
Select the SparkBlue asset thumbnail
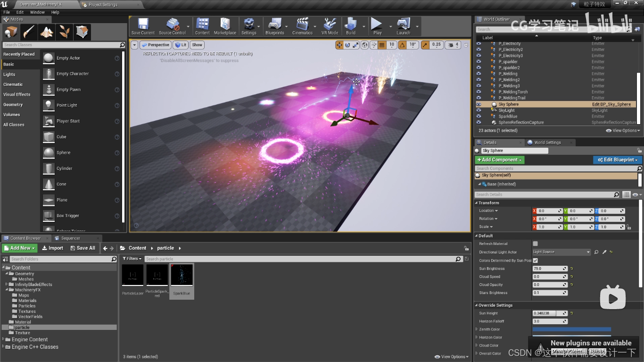182,275
